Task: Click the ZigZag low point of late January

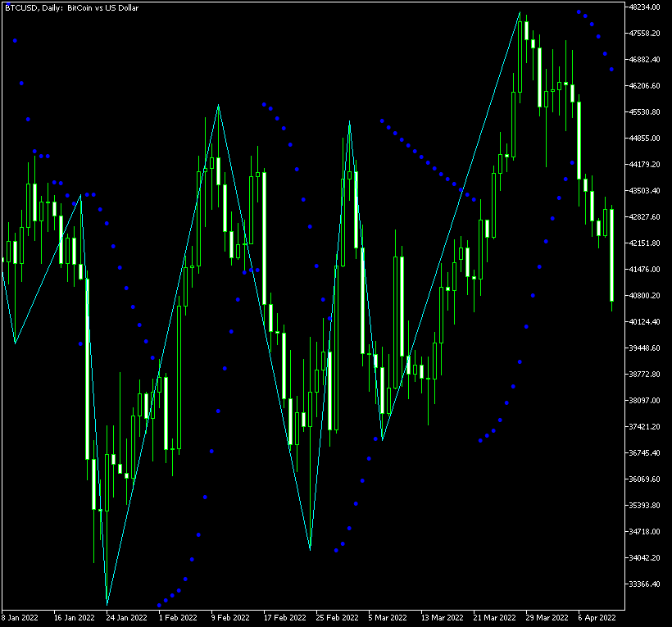Action: (x=107, y=604)
